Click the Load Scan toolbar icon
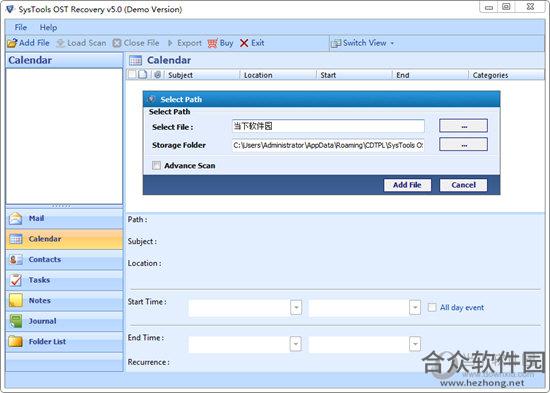Image resolution: width=550 pixels, height=393 pixels. click(61, 43)
